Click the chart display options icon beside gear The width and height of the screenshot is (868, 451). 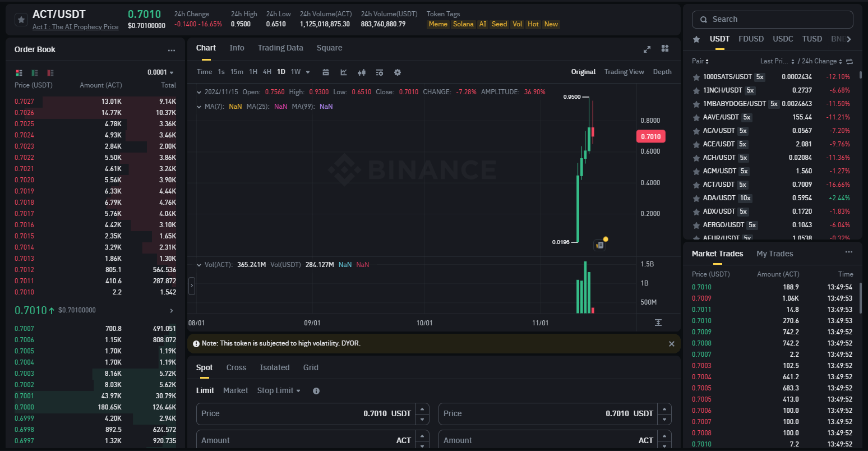click(x=380, y=72)
